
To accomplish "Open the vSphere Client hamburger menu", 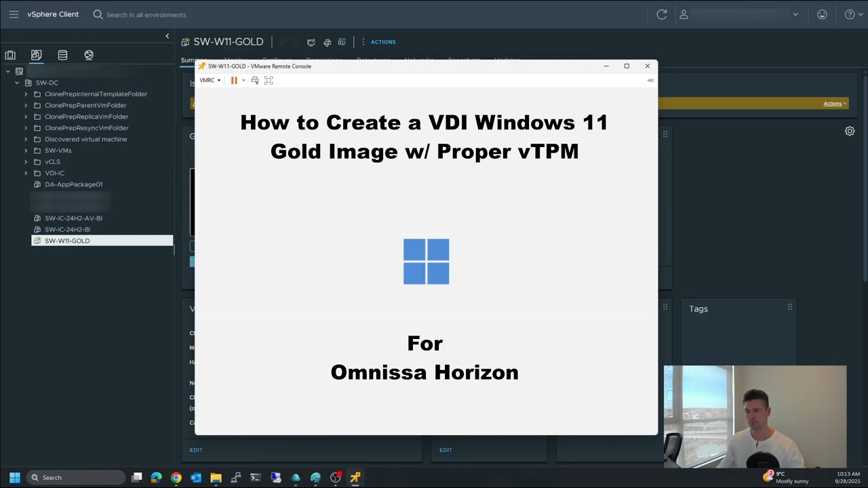I will [14, 14].
